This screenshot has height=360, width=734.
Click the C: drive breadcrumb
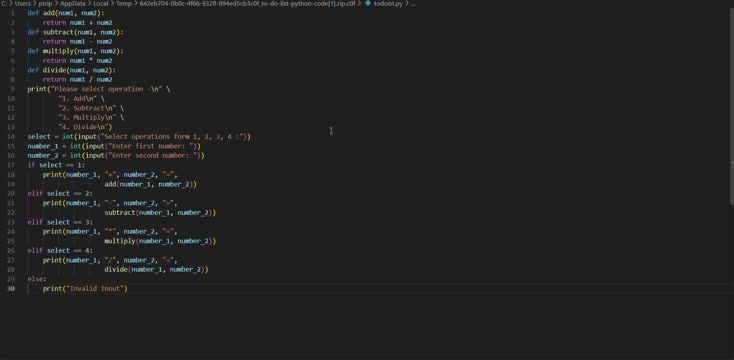coord(4,3)
